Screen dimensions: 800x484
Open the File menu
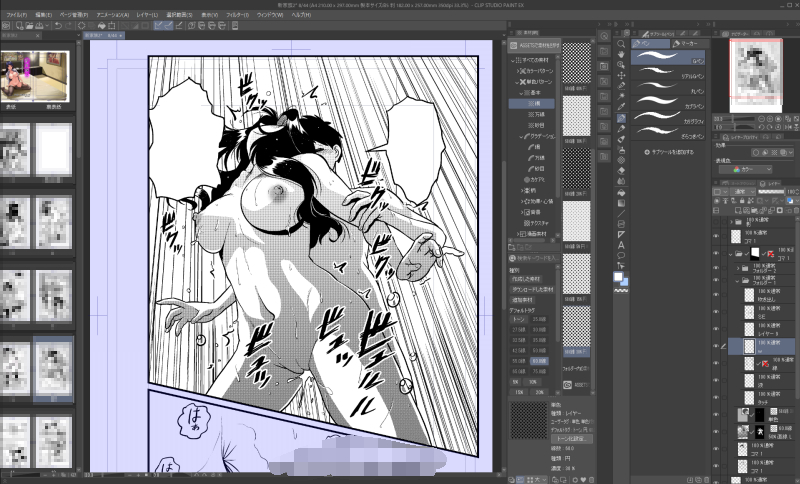click(x=17, y=15)
